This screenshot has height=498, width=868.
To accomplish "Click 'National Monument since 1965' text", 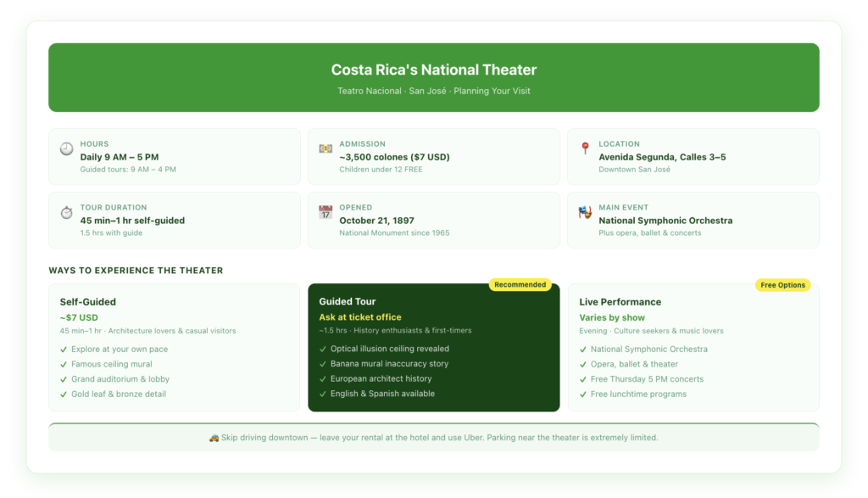I will pos(394,233).
